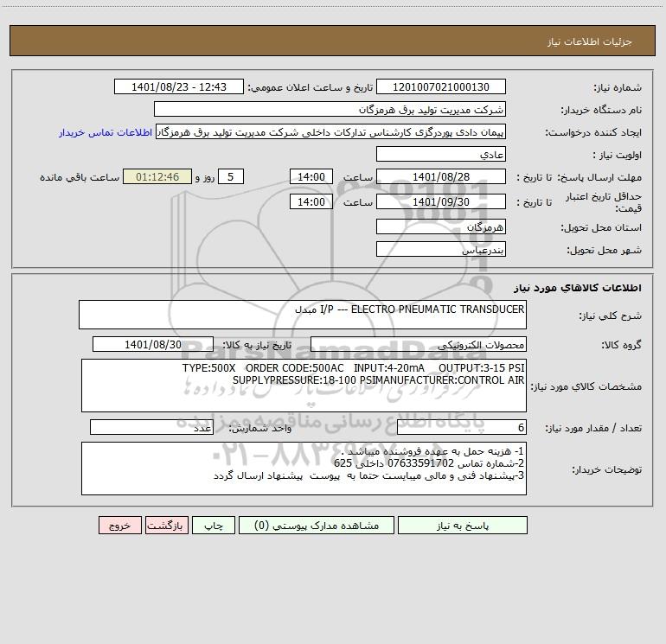Click the تعداد / مقدار مورد نیاز label
666x644 pixels.
pyautogui.click(x=593, y=428)
